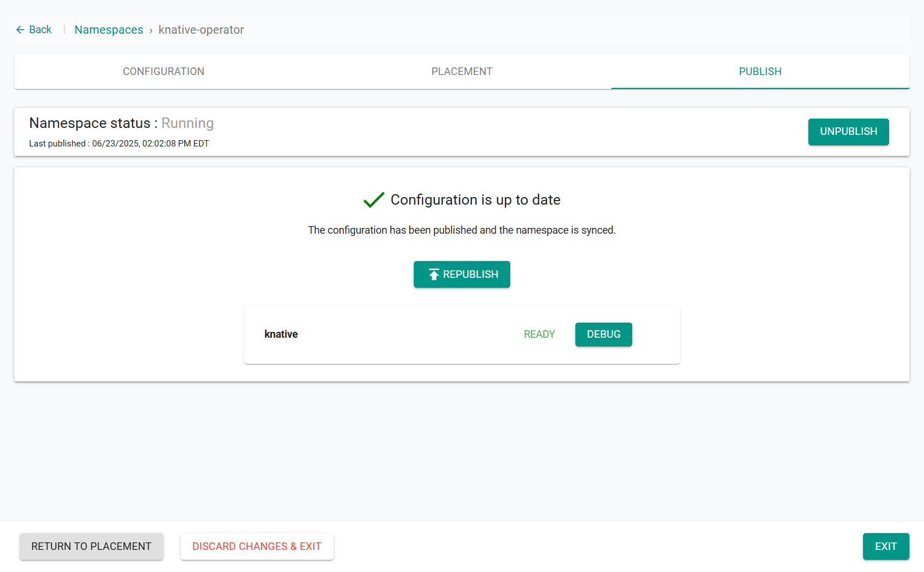Debug the knative component
Screen dimensions: 924x572
pos(604,334)
